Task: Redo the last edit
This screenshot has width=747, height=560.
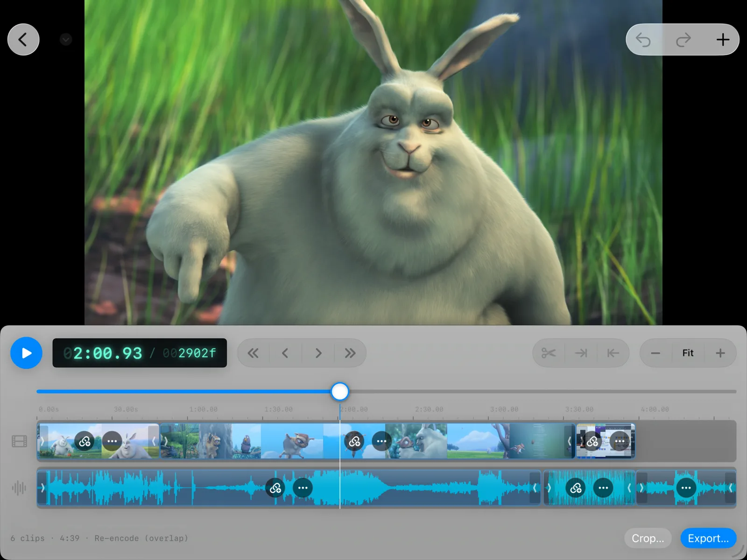Action: click(684, 40)
